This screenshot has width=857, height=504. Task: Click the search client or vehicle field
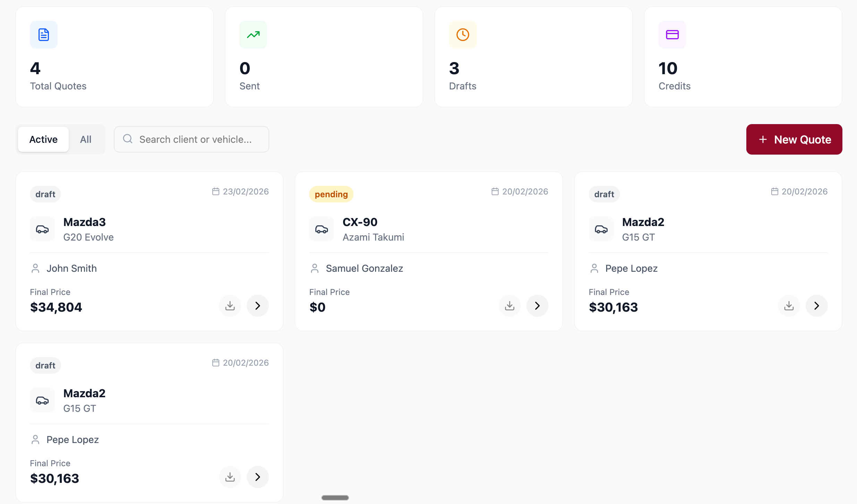click(191, 139)
